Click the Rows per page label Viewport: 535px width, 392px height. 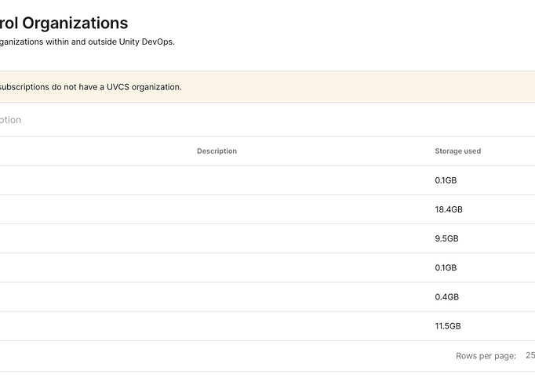tap(486, 356)
